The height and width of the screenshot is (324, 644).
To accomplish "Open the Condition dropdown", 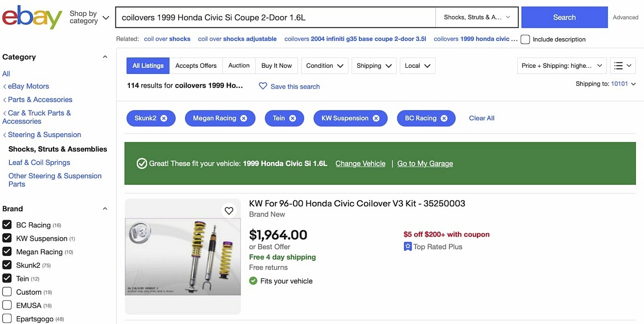I will (x=324, y=65).
